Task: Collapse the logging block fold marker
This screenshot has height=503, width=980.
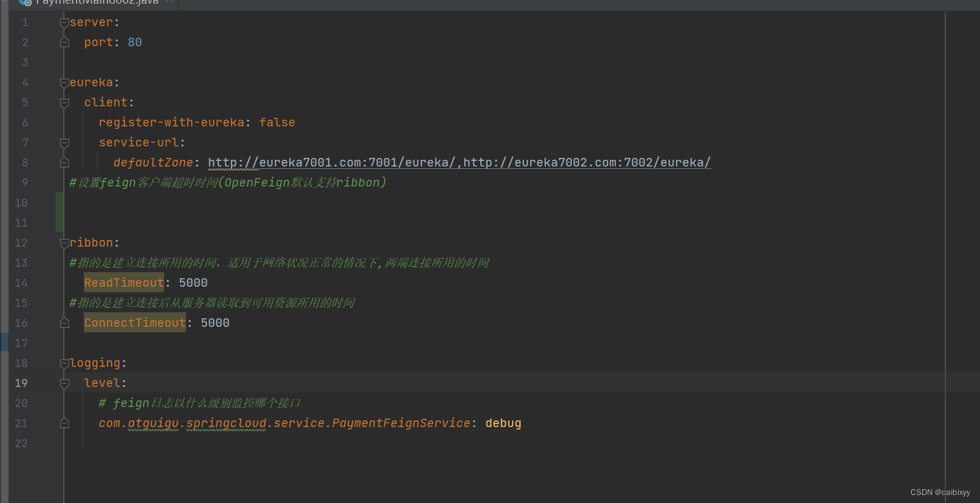Action: (64, 363)
